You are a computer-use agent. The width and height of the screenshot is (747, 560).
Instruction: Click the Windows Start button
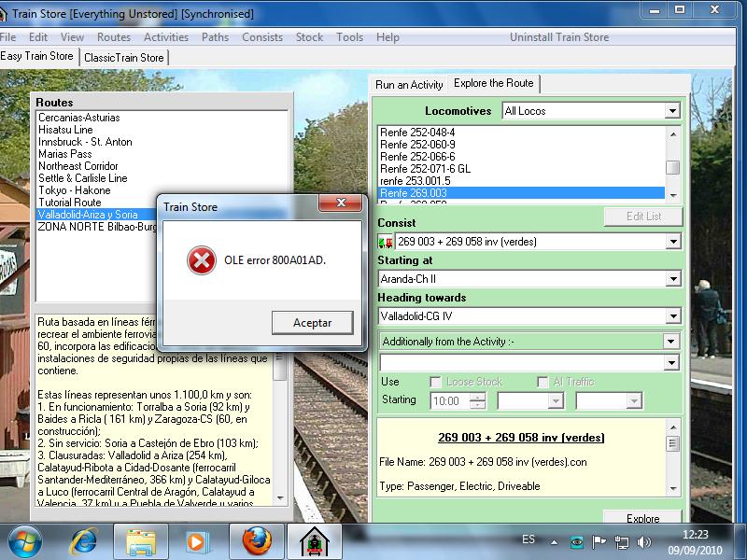click(23, 541)
